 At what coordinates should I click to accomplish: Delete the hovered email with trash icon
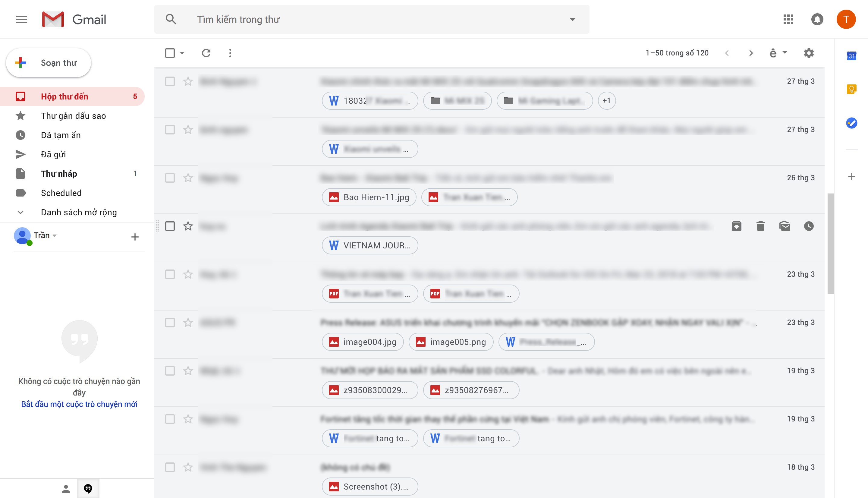(761, 226)
